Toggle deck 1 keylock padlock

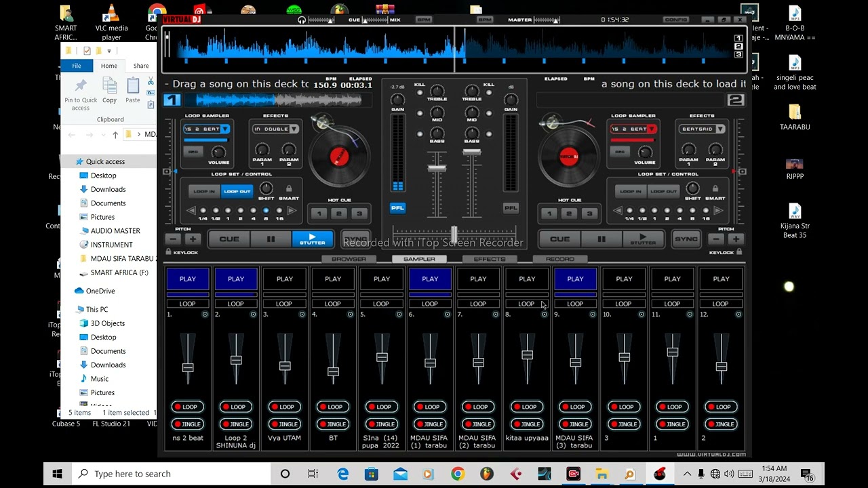click(169, 252)
